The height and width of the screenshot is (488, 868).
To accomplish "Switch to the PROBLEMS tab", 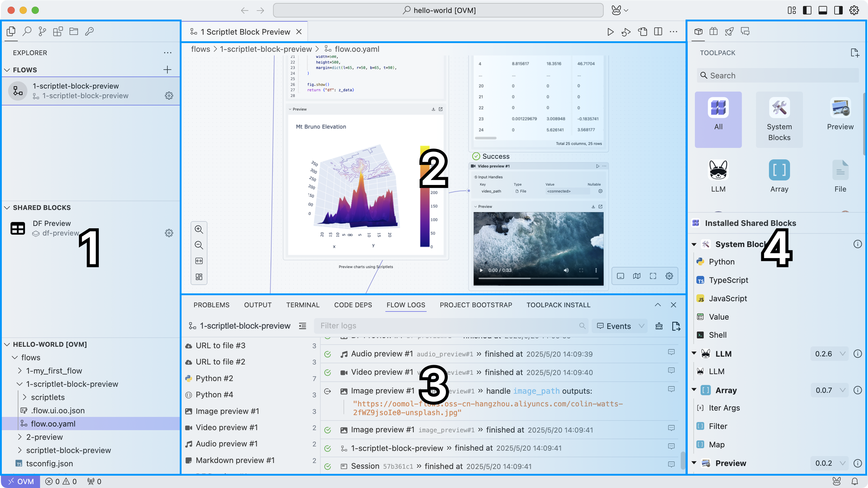I will 211,305.
